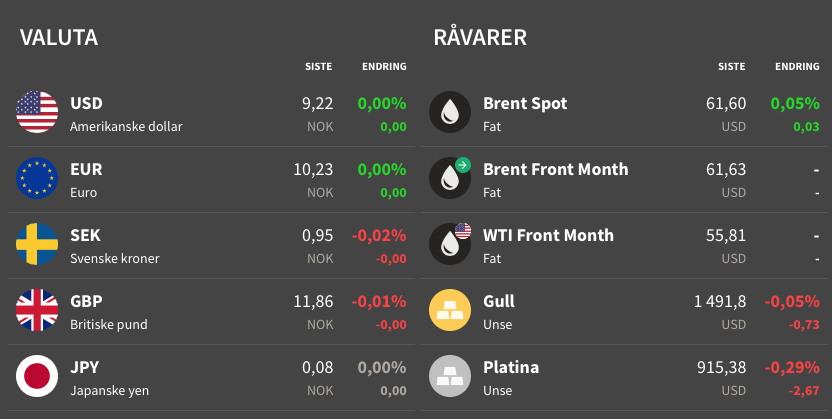Screen dimensions: 832x419
Task: Select the Gull commodity name
Action: [x=498, y=301]
